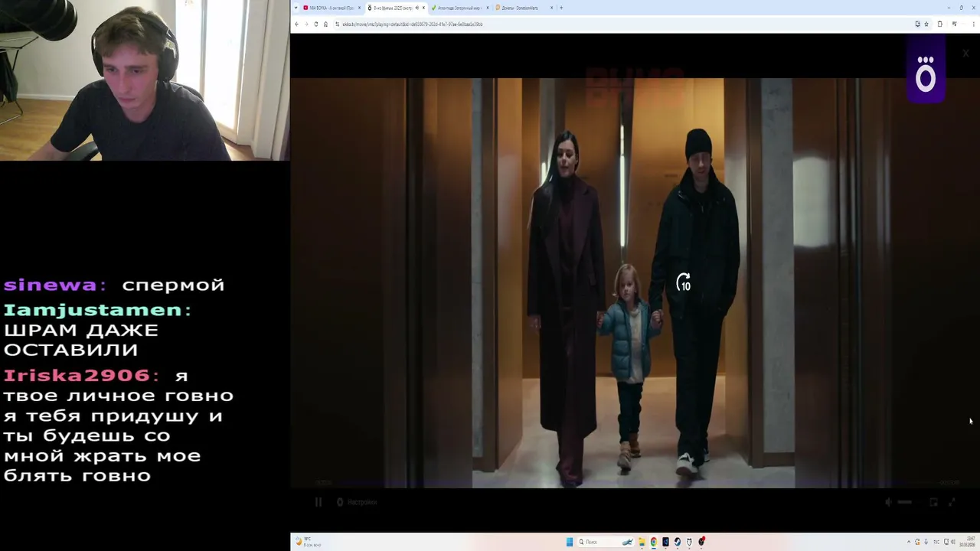Show hidden system tray icons

[x=909, y=542]
